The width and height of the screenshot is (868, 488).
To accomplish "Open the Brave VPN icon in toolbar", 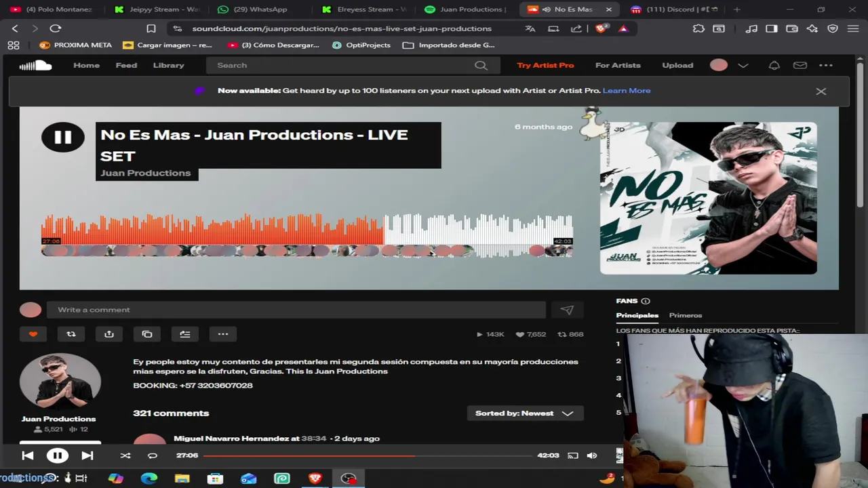I will pos(833,28).
